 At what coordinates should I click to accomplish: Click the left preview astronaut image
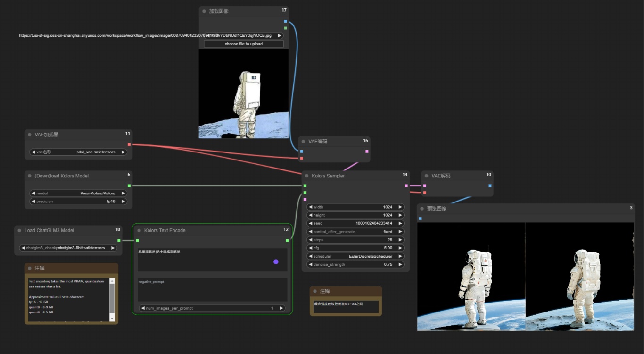(471, 277)
